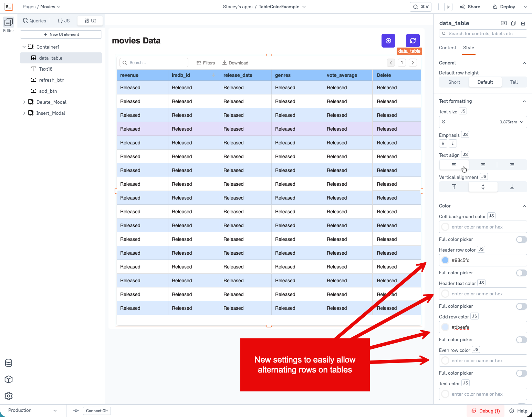The width and height of the screenshot is (532, 417).
Task: Switch to the Content tab
Action: (x=447, y=48)
